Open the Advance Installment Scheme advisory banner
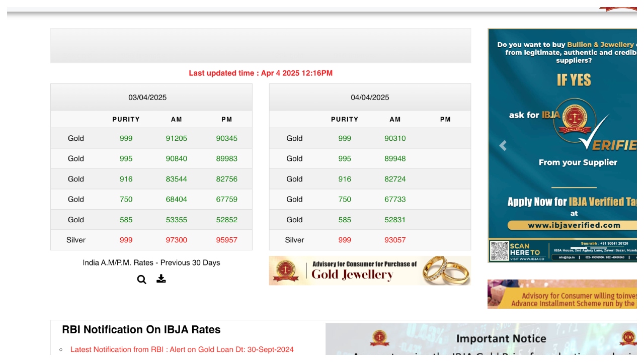644x362 pixels. [x=562, y=294]
